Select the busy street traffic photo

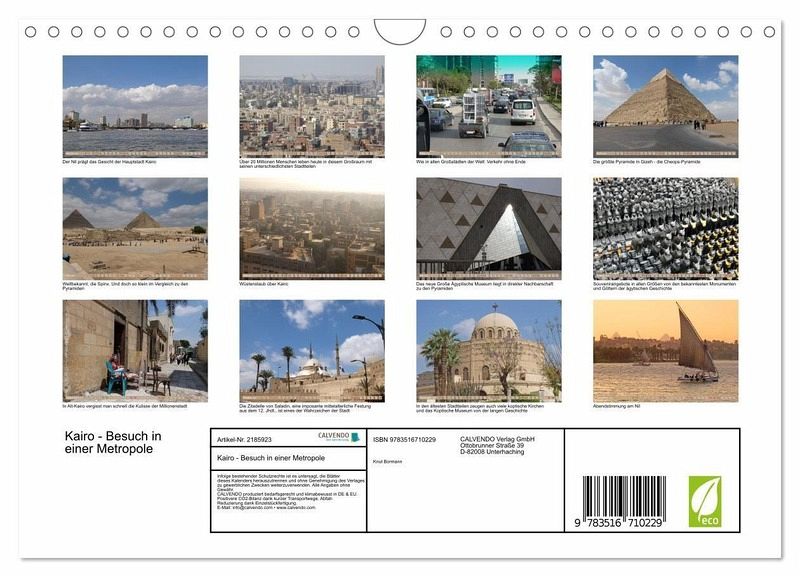(488, 106)
